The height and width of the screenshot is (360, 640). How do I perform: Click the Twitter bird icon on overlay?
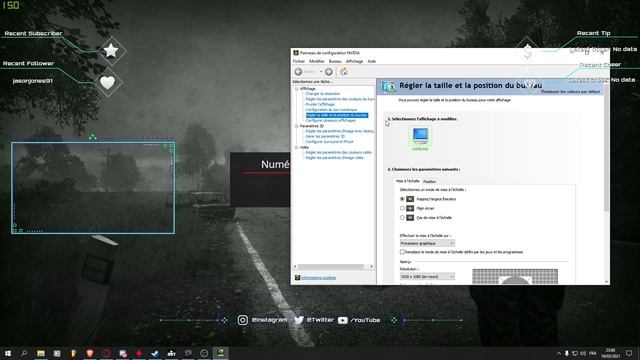click(x=299, y=320)
